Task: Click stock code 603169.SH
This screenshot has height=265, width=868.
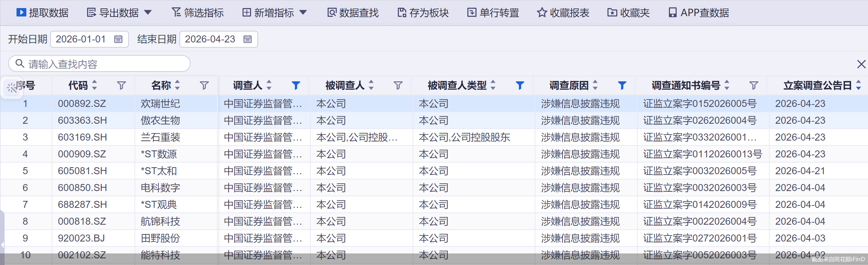Action: click(82, 137)
